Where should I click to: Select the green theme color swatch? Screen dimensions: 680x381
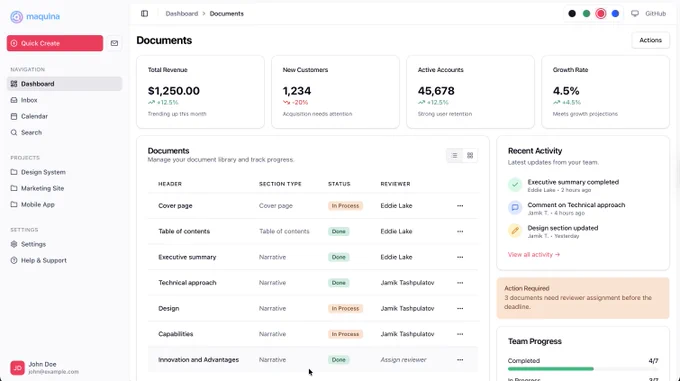tap(586, 13)
